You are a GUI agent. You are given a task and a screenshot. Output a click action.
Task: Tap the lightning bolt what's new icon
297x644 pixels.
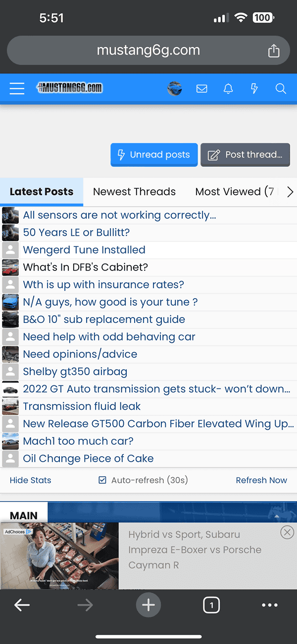coord(254,89)
